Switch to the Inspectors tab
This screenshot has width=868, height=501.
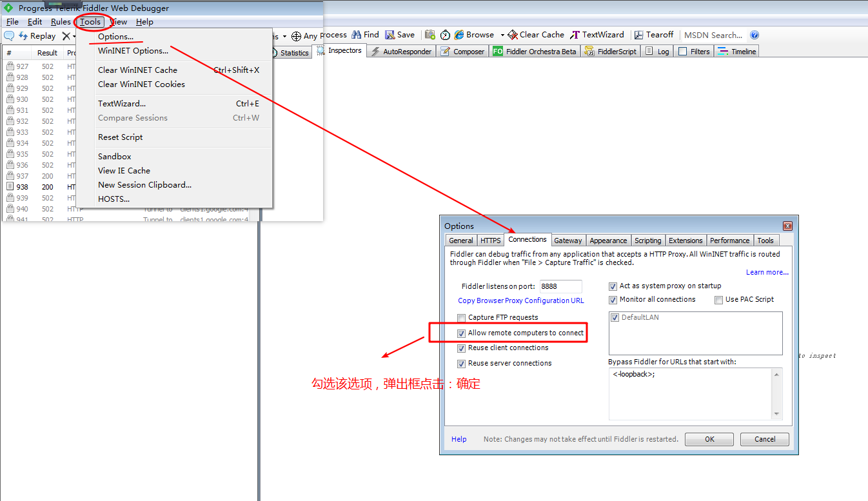(x=339, y=51)
